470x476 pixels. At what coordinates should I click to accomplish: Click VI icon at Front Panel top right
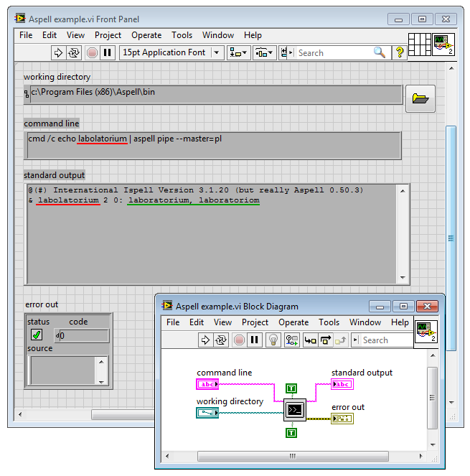click(x=443, y=45)
